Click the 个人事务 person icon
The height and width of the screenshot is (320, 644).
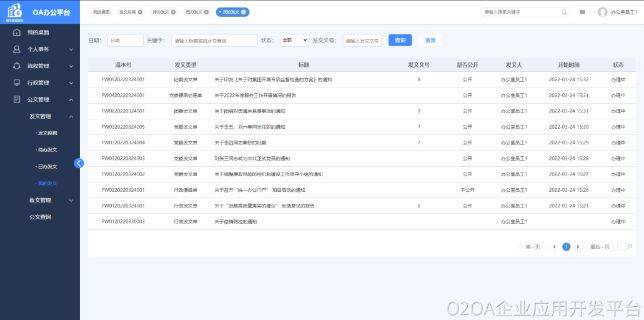[x=17, y=49]
